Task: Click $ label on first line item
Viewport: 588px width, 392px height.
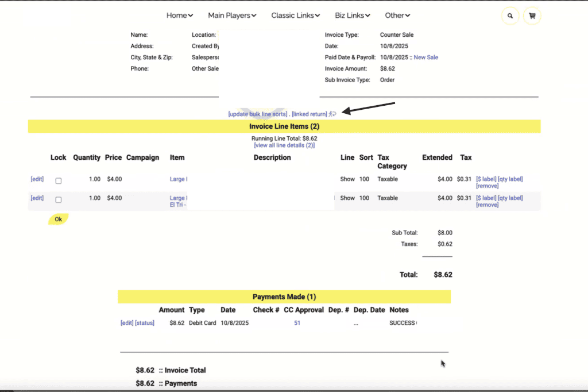Action: tap(486, 179)
